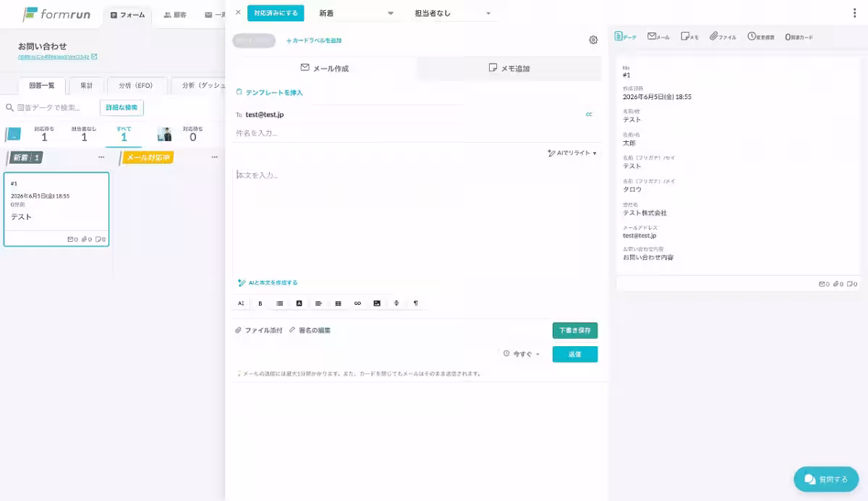The width and height of the screenshot is (868, 501).
Task: Click the 送信 send button
Action: coord(575,354)
